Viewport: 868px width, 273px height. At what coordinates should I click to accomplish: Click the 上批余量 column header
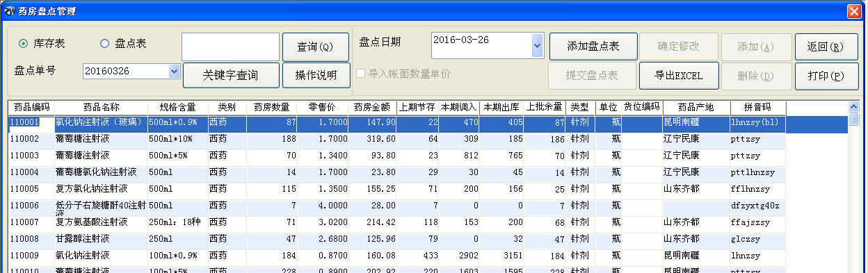click(545, 108)
